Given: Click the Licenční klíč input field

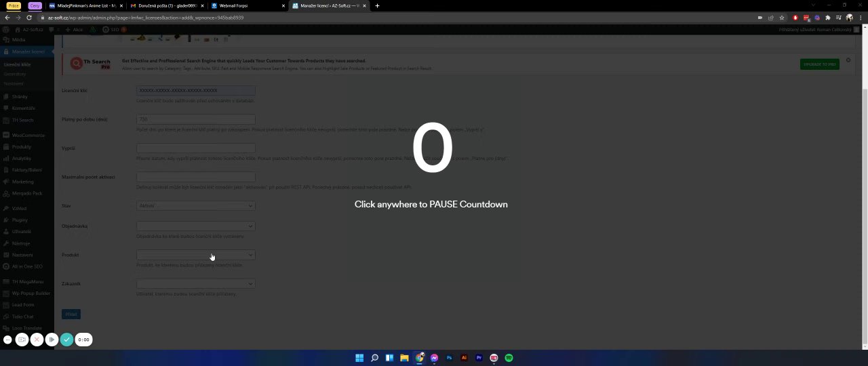Looking at the screenshot, I should [195, 90].
